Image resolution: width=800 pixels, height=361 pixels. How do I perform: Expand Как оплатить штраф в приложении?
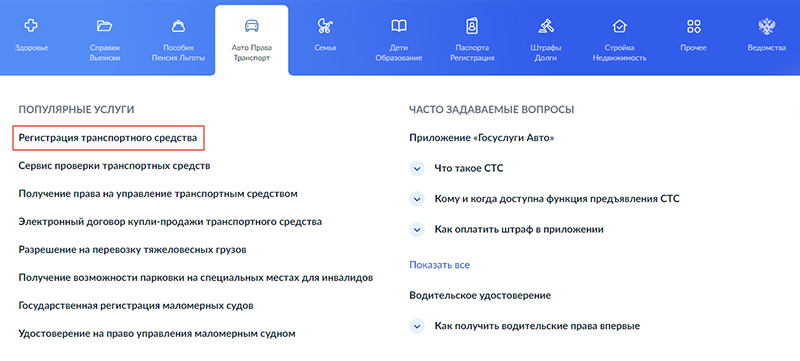point(417,229)
